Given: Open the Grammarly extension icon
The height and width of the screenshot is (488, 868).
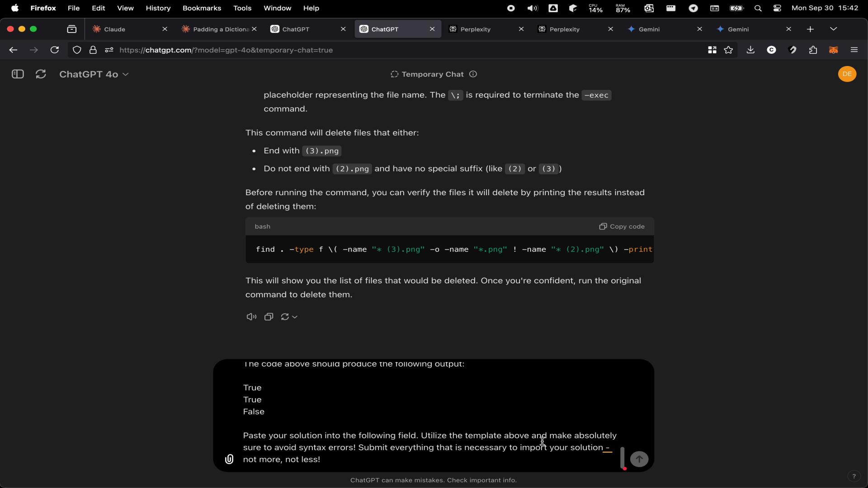Looking at the screenshot, I should pos(771,50).
